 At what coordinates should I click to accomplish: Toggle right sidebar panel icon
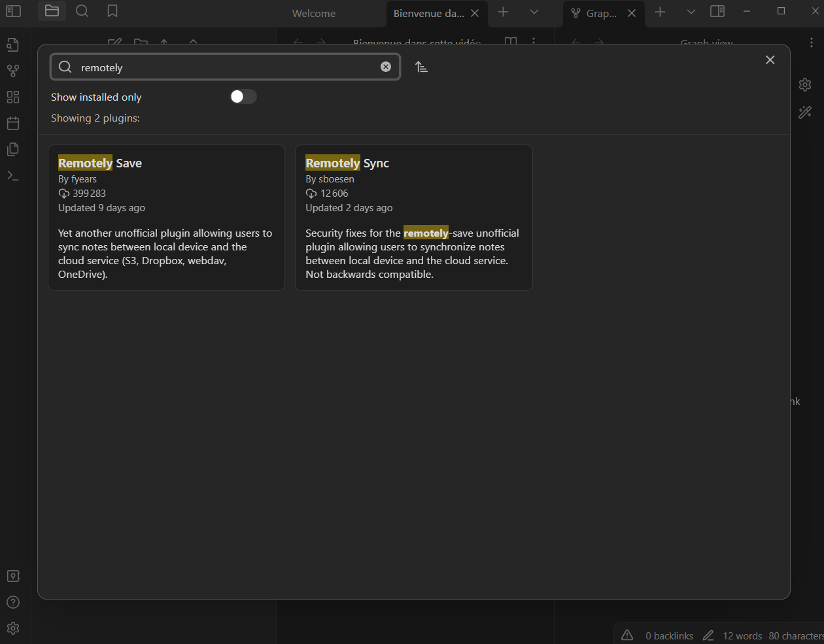tap(717, 11)
